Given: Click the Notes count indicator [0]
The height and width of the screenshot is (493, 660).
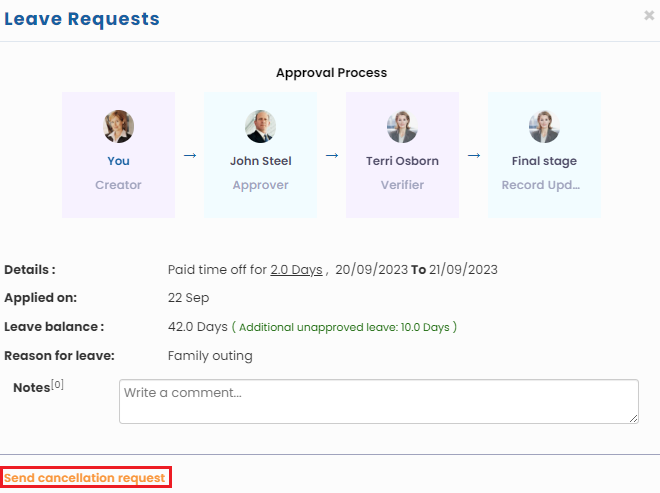Looking at the screenshot, I should pos(57,384).
